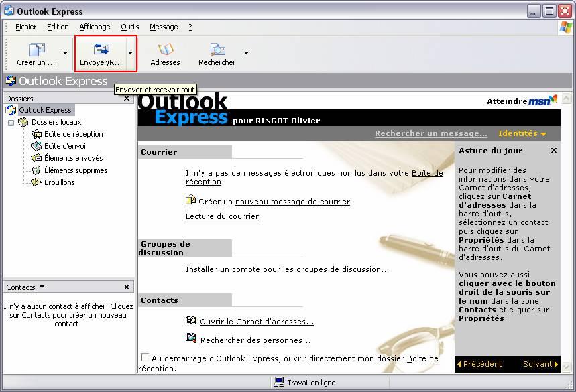
Task: Click Installer un compte pour les groupes link
Action: pyautogui.click(x=287, y=269)
